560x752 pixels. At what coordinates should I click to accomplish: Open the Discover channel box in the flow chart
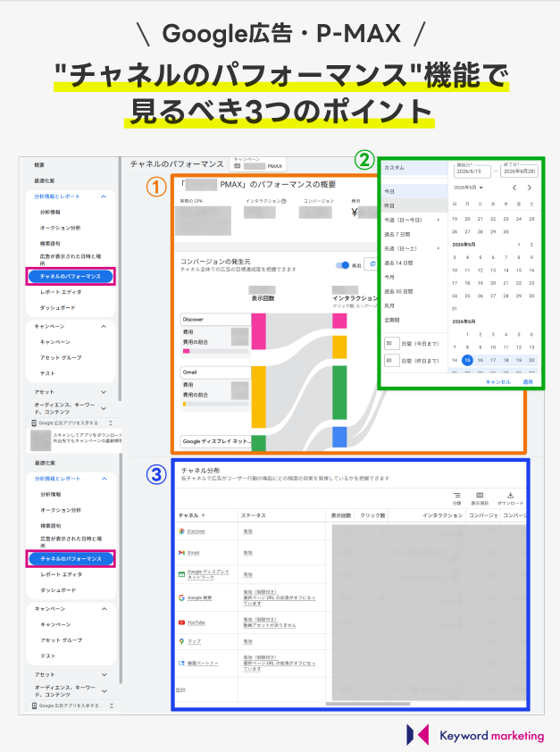click(216, 320)
